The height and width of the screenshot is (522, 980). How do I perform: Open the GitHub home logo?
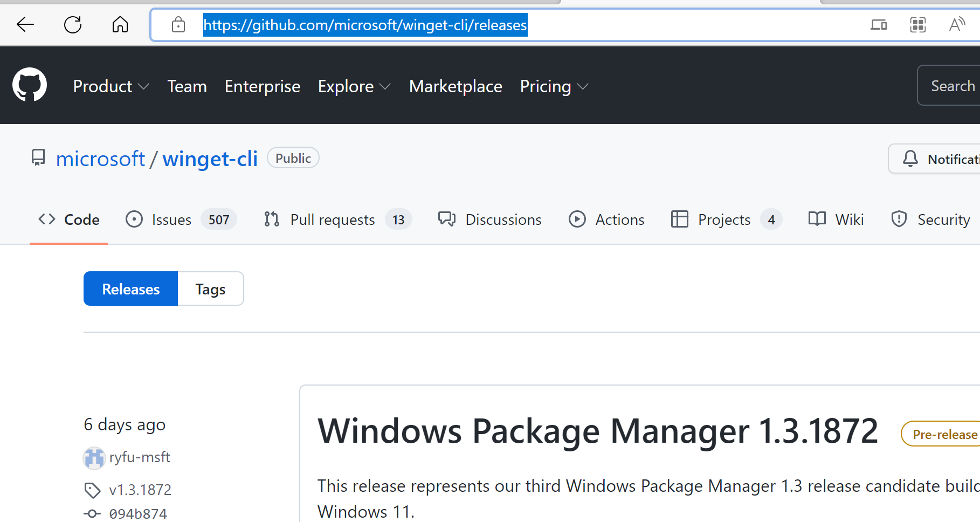(30, 84)
